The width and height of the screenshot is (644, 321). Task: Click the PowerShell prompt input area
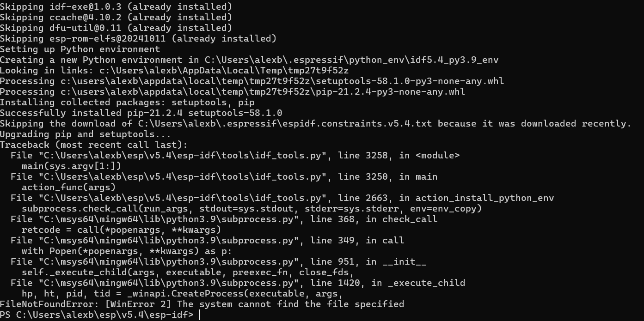tap(277, 315)
